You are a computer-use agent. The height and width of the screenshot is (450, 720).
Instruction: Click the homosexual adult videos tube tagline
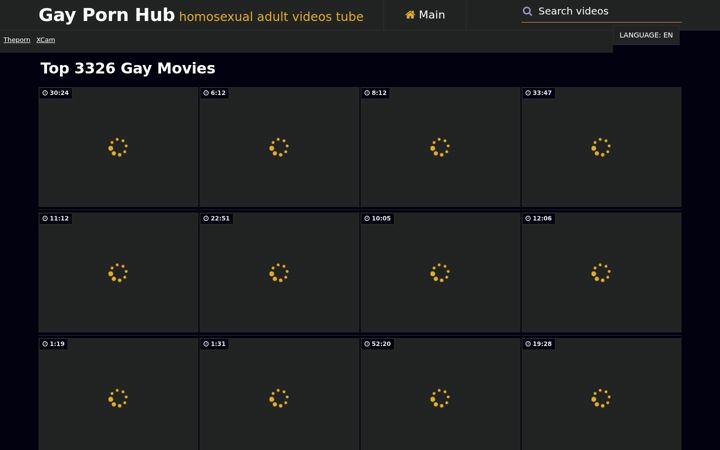coord(271,17)
